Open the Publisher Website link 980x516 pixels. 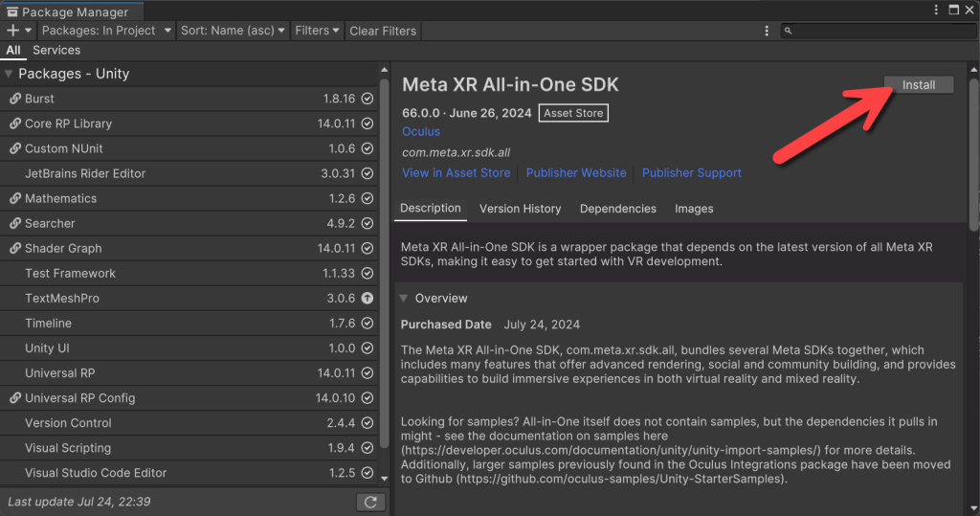pyautogui.click(x=575, y=172)
